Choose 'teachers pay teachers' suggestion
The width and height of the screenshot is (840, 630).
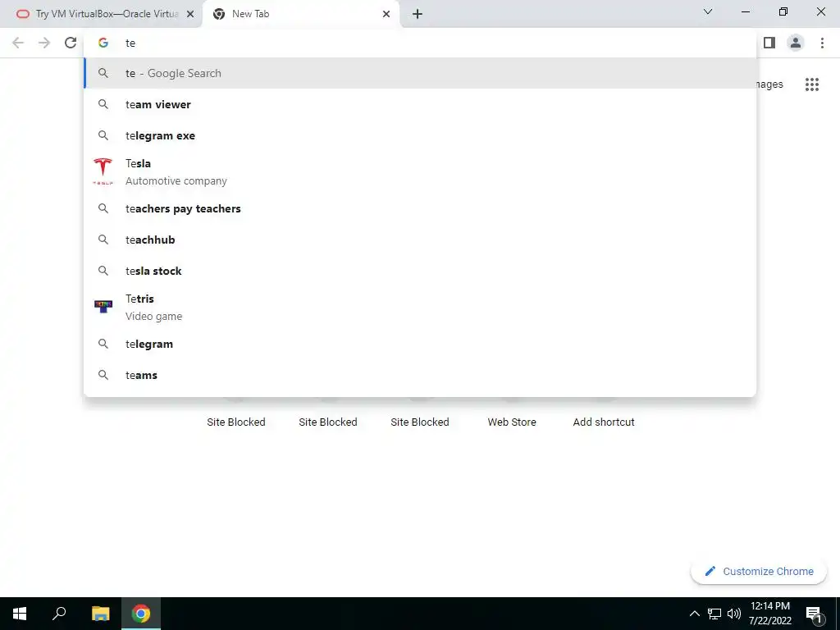click(x=420, y=208)
